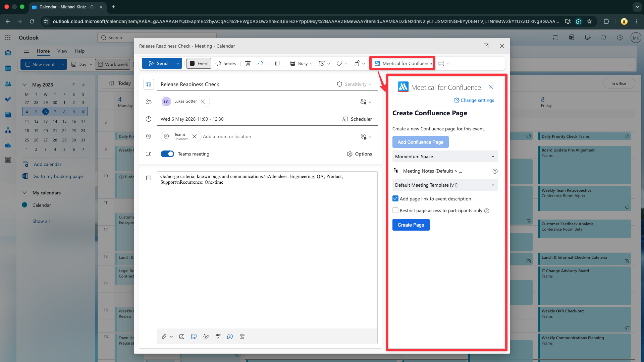This screenshot has width=644, height=362.
Task: Click the forward arrow icon in the toolbar
Action: [x=260, y=63]
